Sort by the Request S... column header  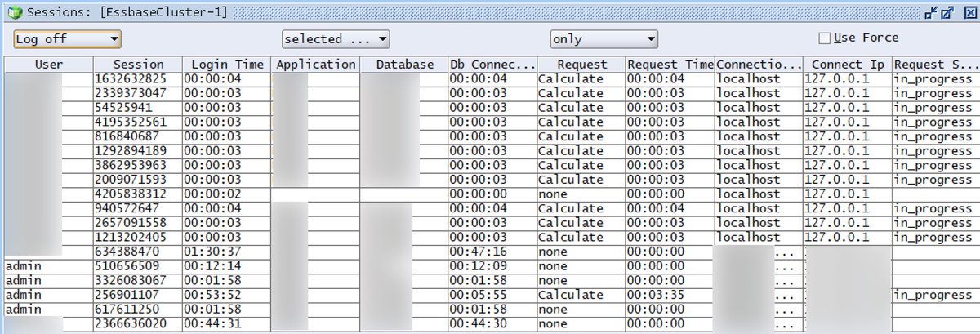click(x=934, y=65)
